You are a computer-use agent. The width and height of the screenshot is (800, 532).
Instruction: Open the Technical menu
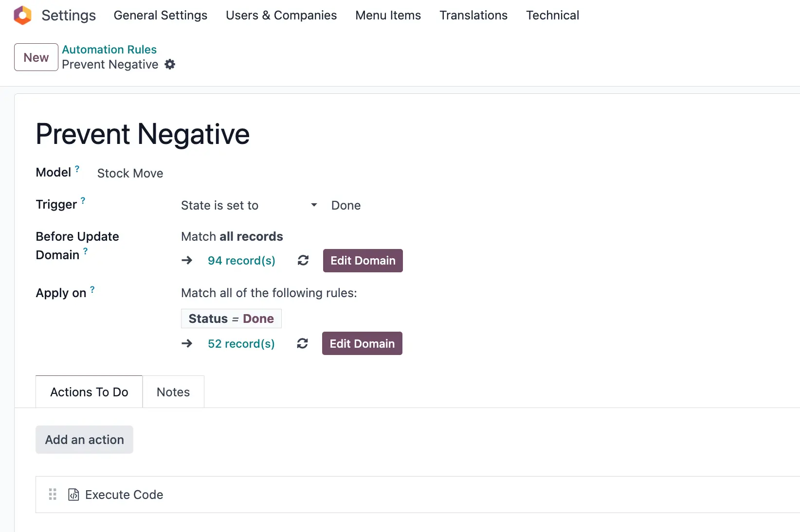552,16
